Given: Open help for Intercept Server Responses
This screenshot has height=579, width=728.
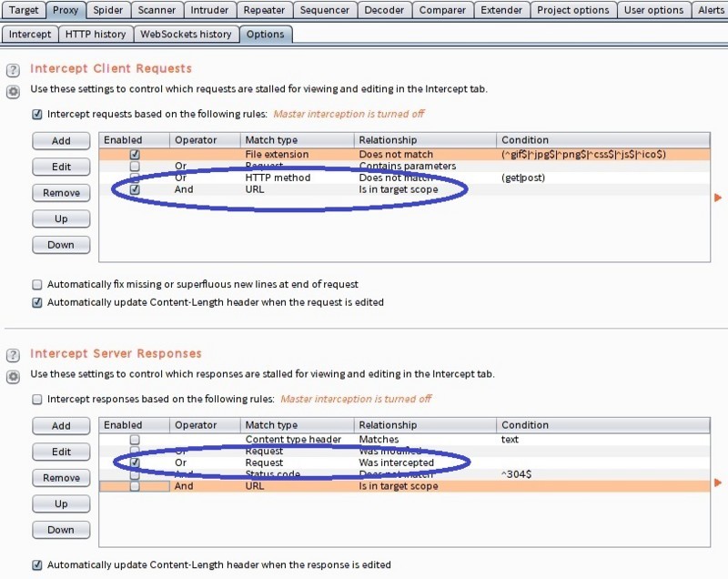Looking at the screenshot, I should [13, 355].
